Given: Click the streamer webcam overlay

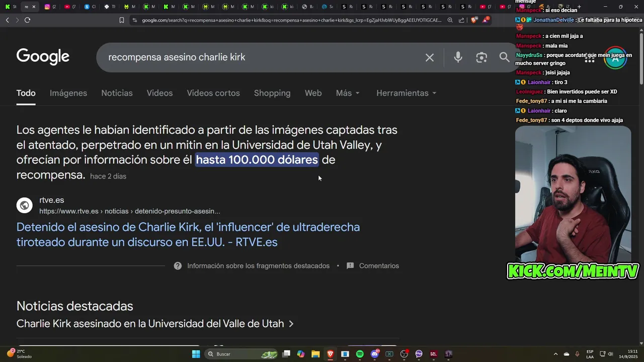Looking at the screenshot, I should point(573,194).
